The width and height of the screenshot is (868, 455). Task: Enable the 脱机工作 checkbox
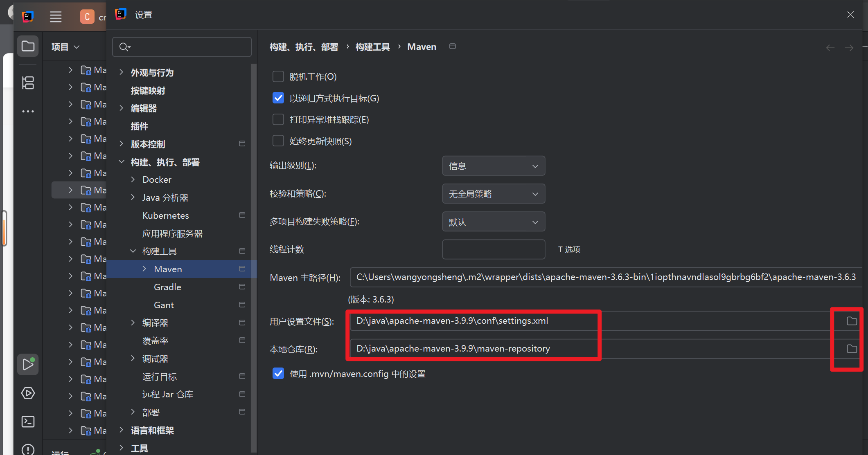(278, 76)
